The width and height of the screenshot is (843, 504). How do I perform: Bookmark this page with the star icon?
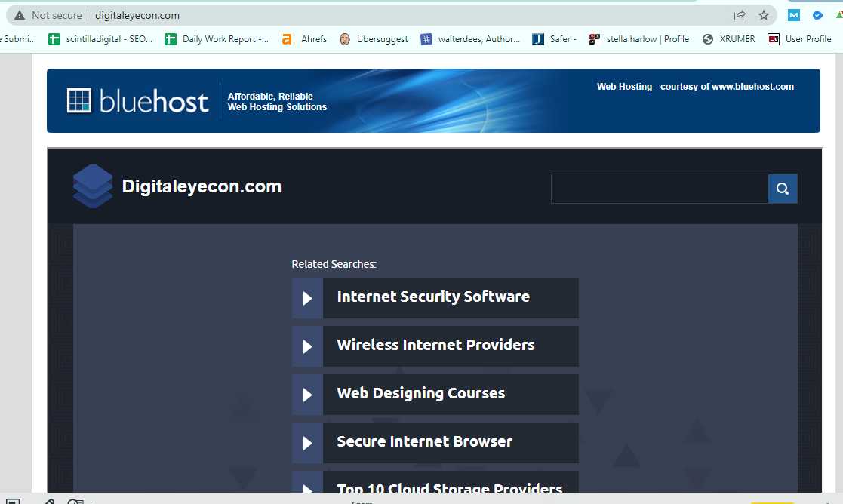click(x=764, y=16)
